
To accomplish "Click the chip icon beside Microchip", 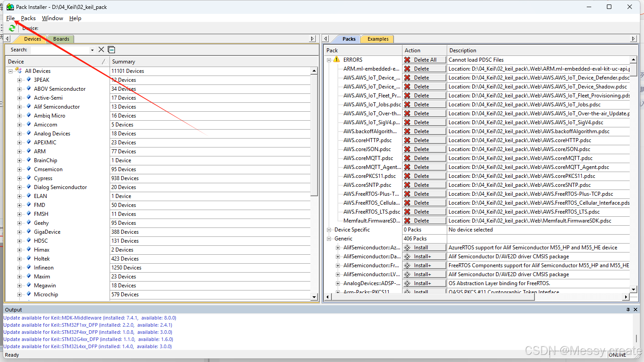I will click(x=29, y=294).
